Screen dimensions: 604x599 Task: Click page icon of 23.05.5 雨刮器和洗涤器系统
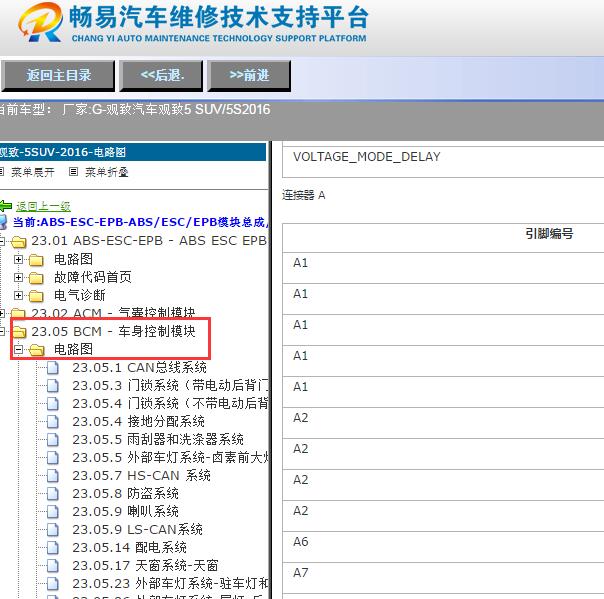point(53,440)
